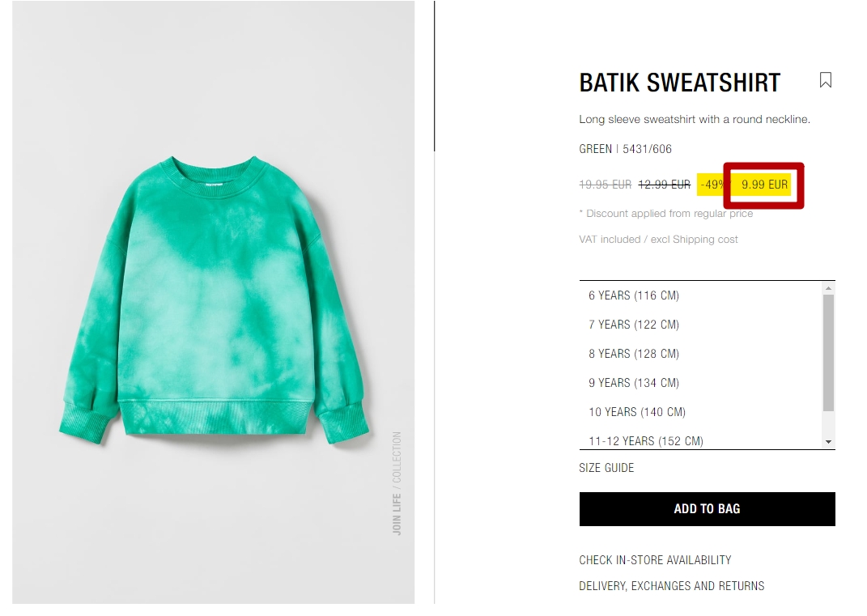Click the size list scrollbar thumb
Screen dimensions: 867x616
point(828,353)
